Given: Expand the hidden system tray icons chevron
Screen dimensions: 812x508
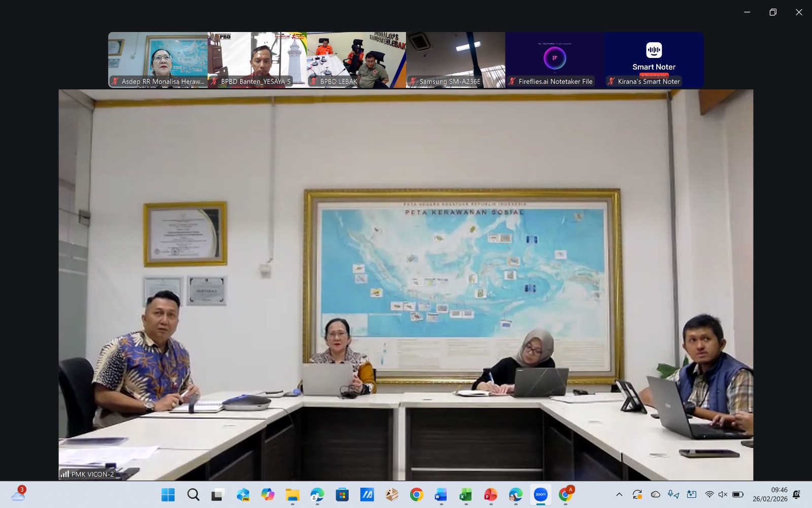Looking at the screenshot, I should (619, 494).
